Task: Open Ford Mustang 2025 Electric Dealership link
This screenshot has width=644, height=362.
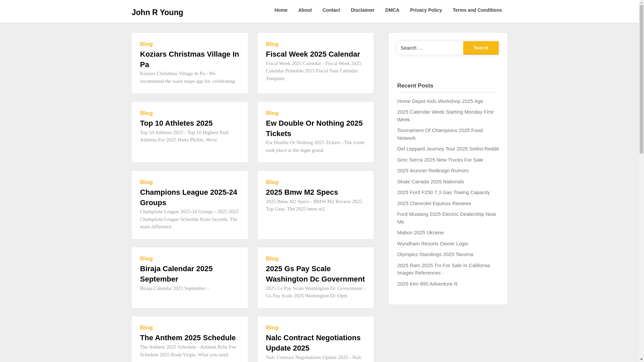Action: click(446, 218)
